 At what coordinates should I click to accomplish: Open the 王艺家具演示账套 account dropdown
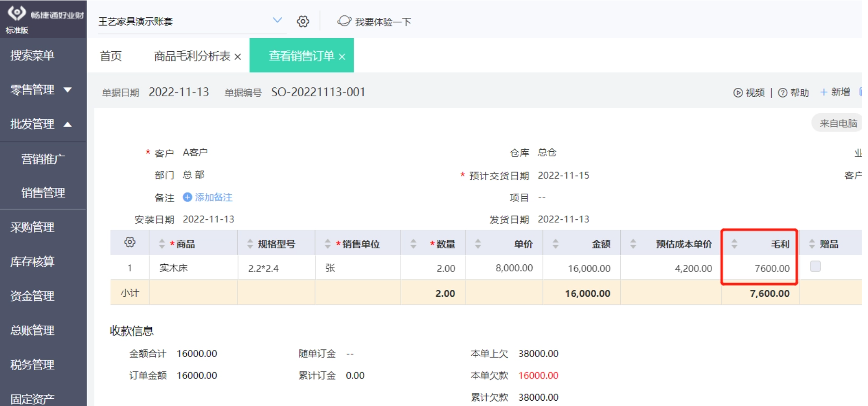pos(277,20)
